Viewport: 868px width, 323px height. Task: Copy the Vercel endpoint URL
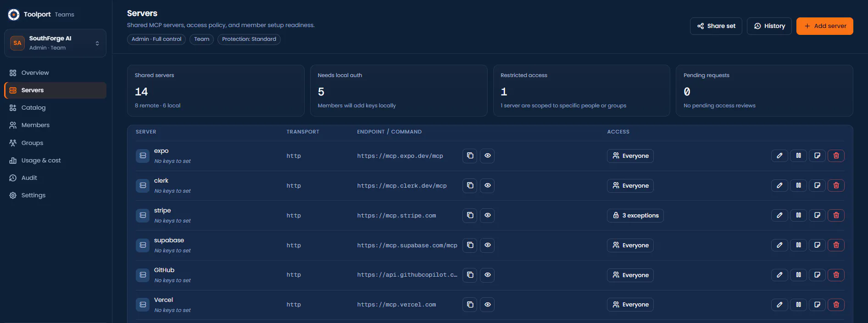coord(470,305)
